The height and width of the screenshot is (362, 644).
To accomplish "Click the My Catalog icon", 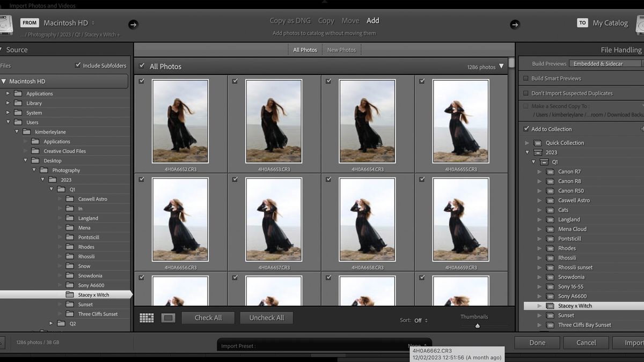I will (640, 23).
